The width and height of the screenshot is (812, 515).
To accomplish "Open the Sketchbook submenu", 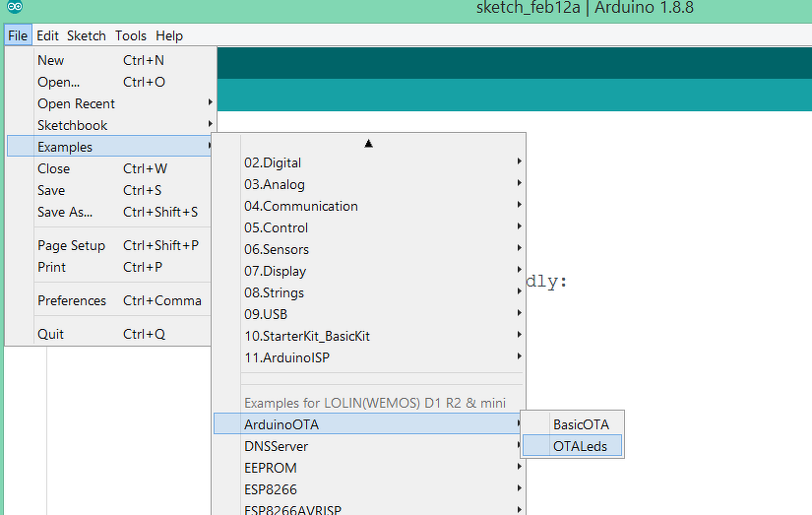I will [73, 125].
